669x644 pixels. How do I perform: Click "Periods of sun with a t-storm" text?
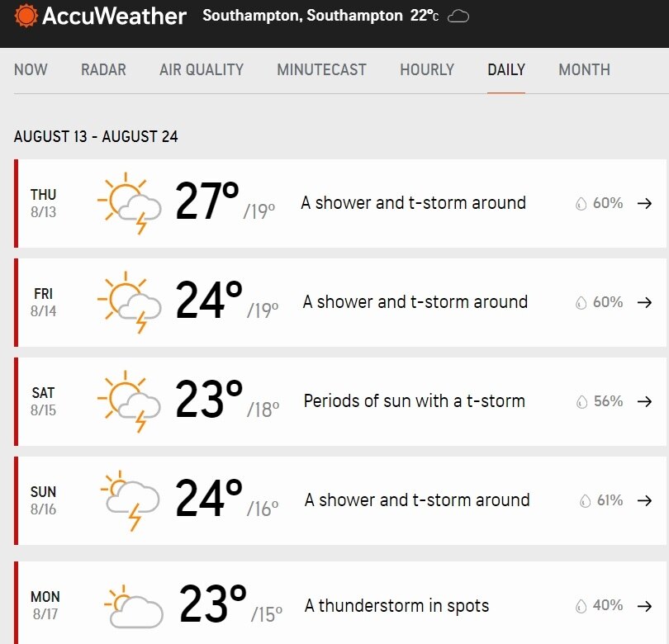[x=414, y=401]
